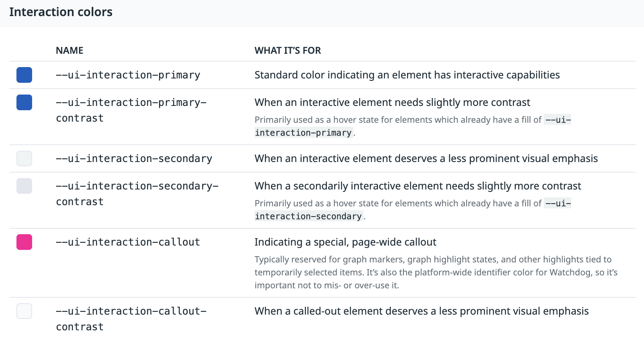Click the blue --ui-interaction-primary color swatch
644x346 pixels.
click(24, 75)
